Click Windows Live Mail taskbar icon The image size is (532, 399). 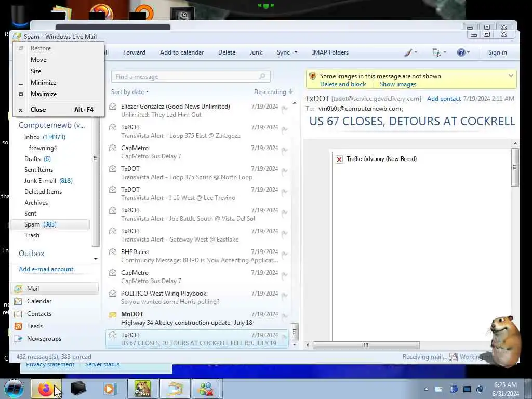point(175,389)
